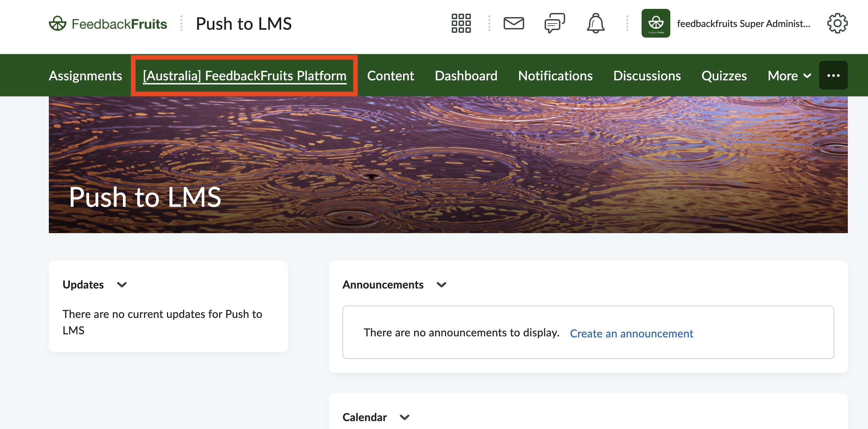Open the Dashboard navbar item
This screenshot has height=429, width=868.
point(466,76)
